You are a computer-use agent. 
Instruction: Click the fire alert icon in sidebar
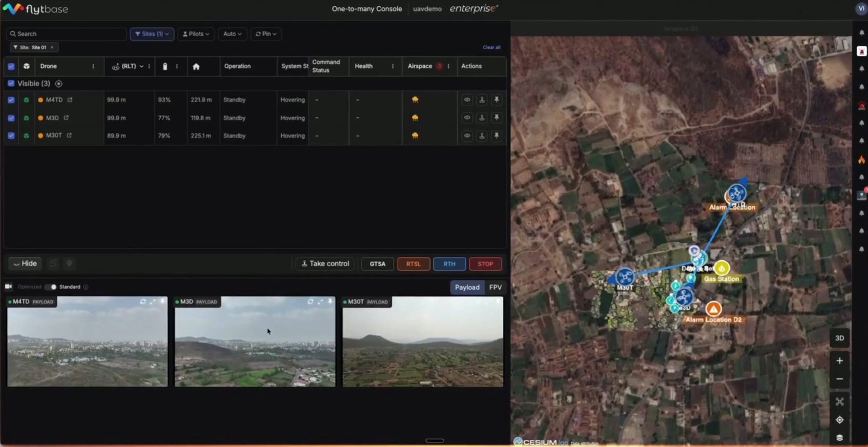861,160
